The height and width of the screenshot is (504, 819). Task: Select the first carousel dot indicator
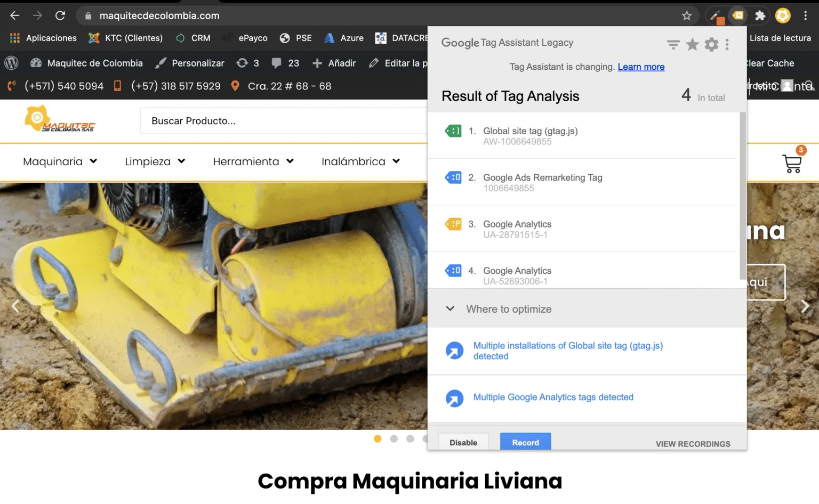(378, 438)
